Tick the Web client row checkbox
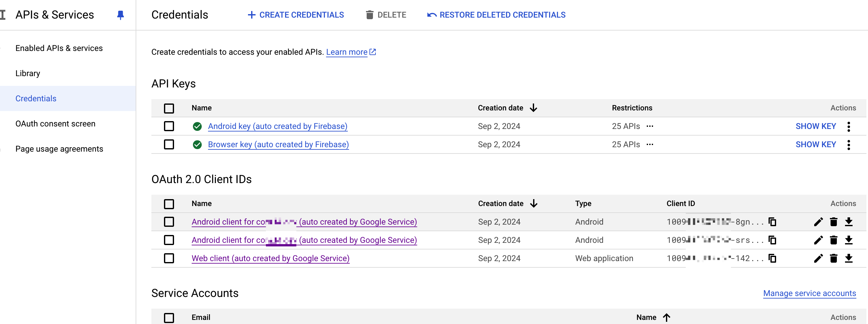The width and height of the screenshot is (868, 324). pyautogui.click(x=169, y=258)
